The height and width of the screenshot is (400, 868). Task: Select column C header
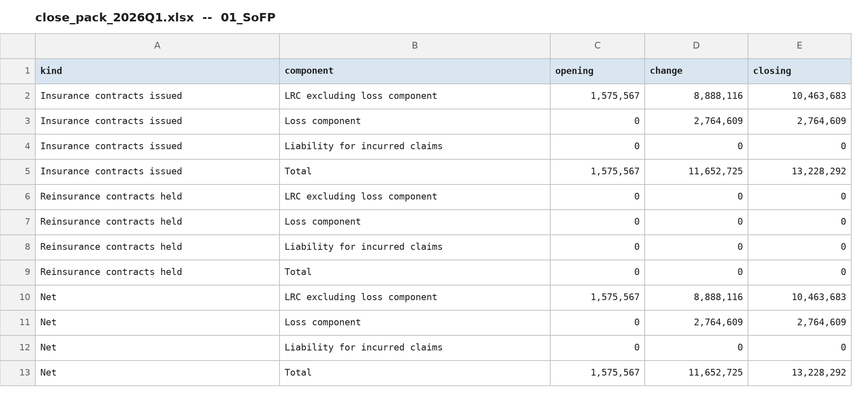[597, 46]
